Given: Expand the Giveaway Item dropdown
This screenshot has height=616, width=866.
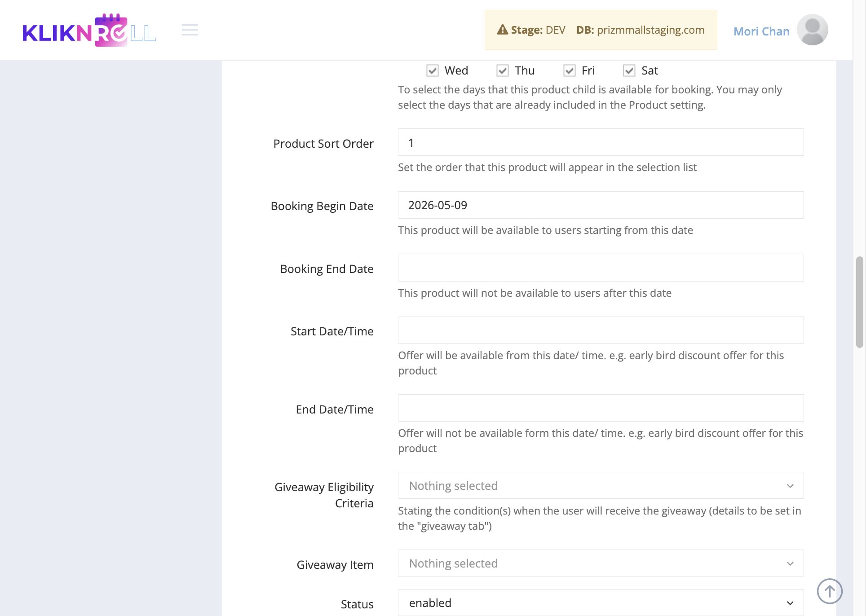Looking at the screenshot, I should click(x=601, y=563).
